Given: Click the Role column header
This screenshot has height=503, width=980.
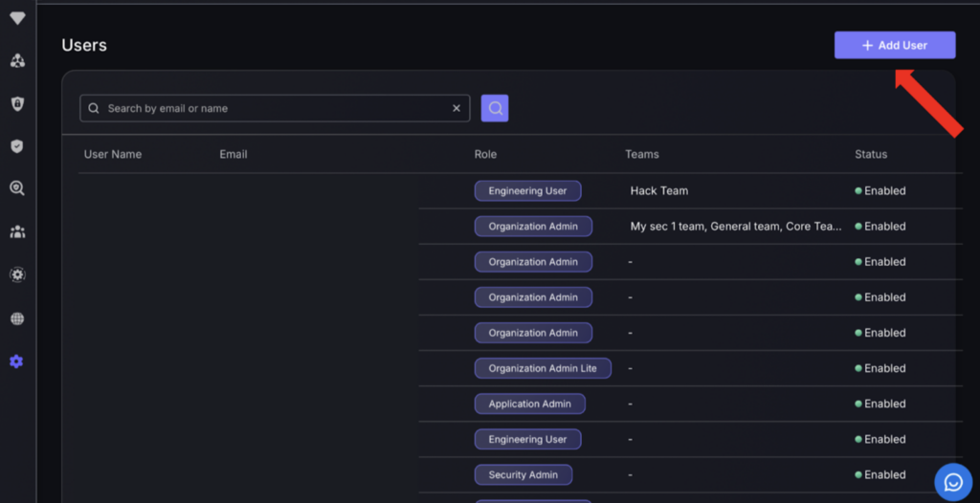Looking at the screenshot, I should tap(485, 154).
